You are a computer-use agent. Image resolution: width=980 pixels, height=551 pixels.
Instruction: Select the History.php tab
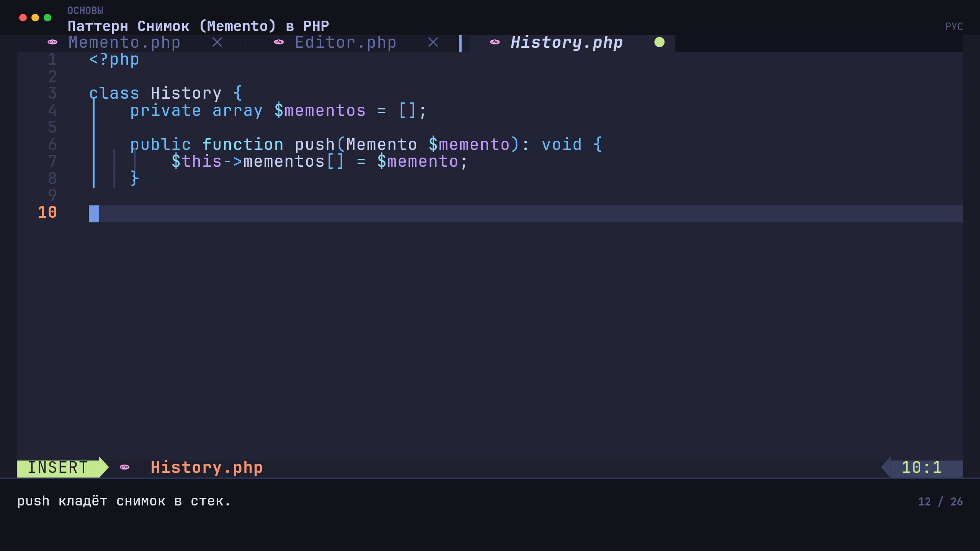pos(567,42)
